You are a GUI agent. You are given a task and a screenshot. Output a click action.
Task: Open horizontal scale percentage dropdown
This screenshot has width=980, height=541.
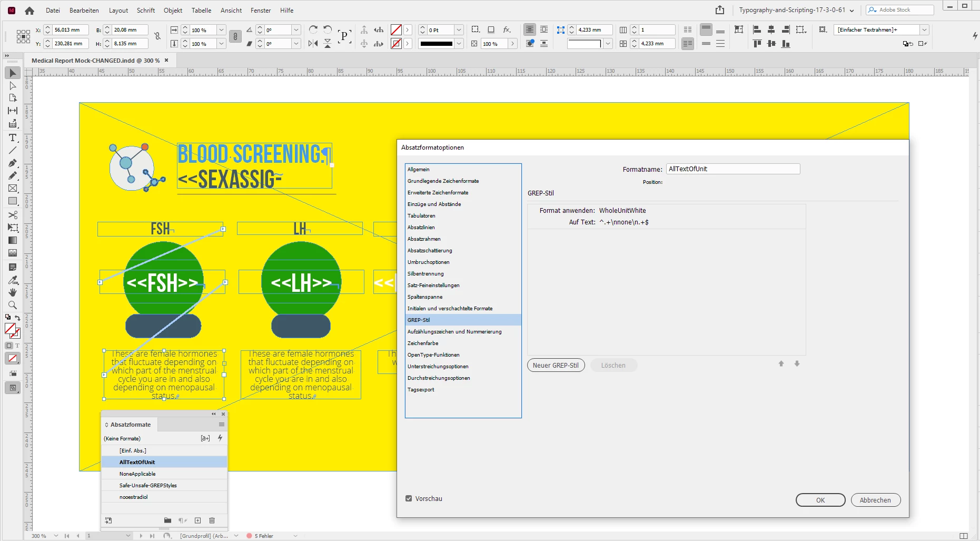[222, 30]
